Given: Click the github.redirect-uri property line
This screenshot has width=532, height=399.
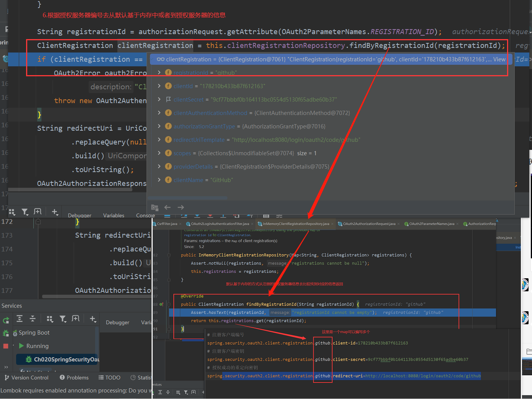Looking at the screenshot, I should click(344, 376).
